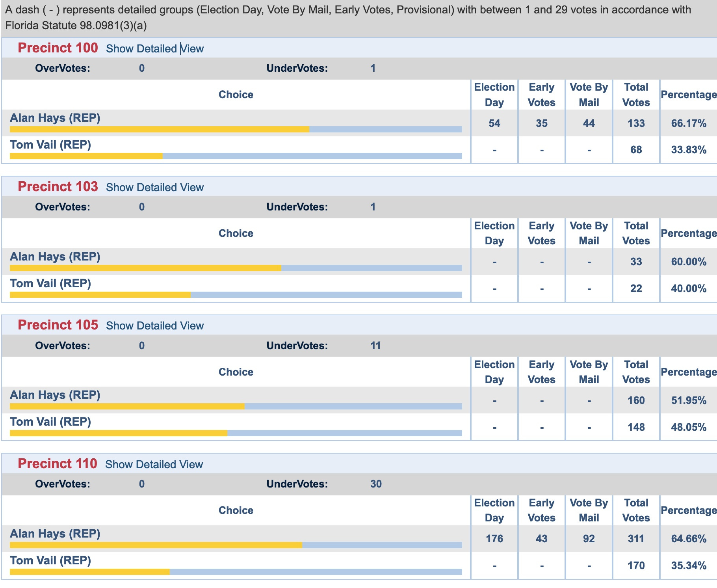Click the 48.05% percentage cell

[x=689, y=427]
